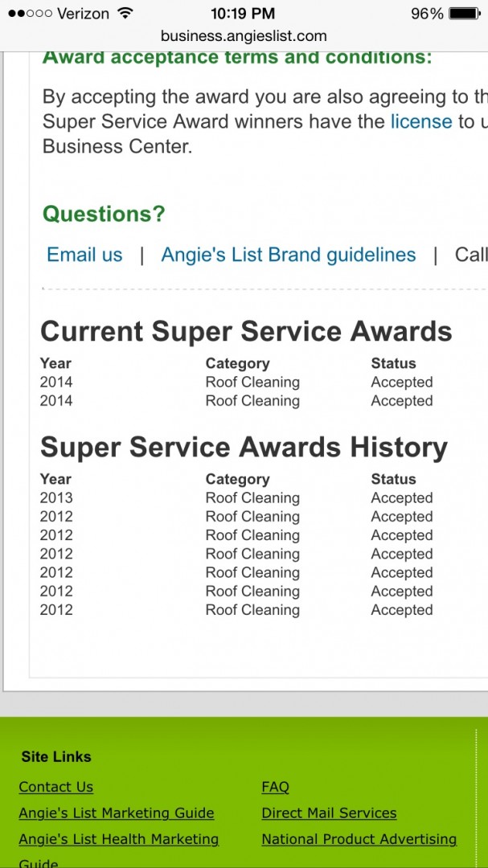The image size is (488, 868).
Task: Tap the Questions? heading
Action: click(x=104, y=214)
